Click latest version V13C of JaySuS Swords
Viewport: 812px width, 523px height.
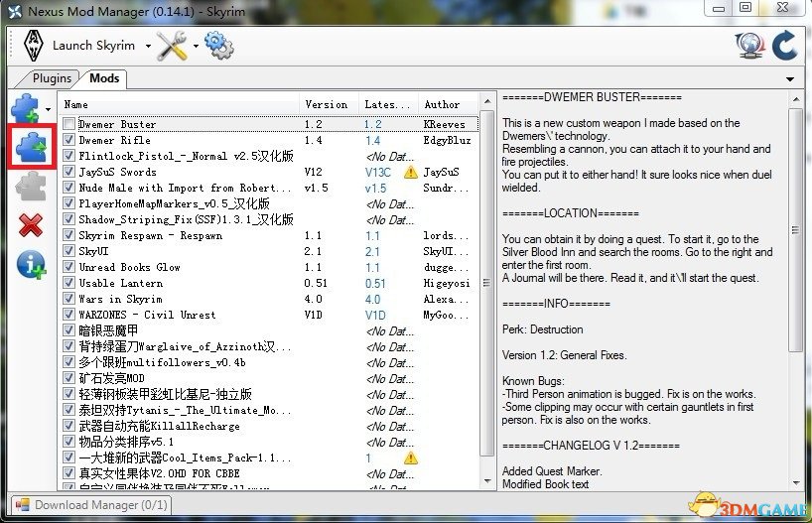(x=378, y=172)
